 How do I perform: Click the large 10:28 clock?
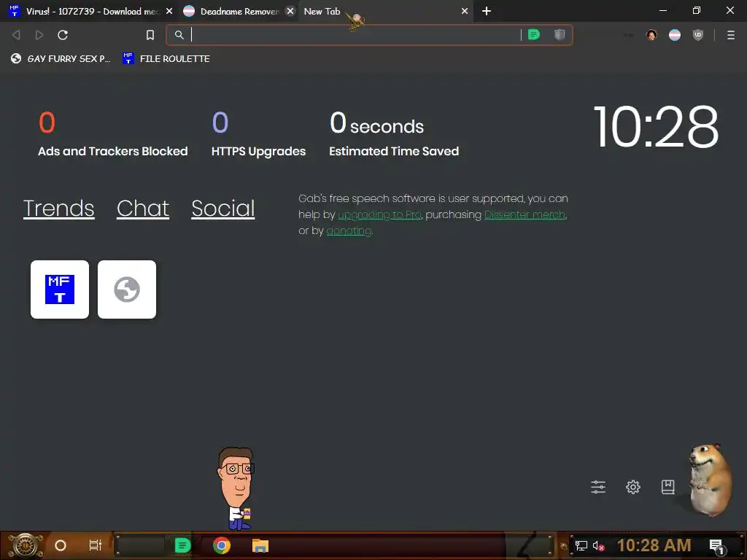(x=656, y=127)
